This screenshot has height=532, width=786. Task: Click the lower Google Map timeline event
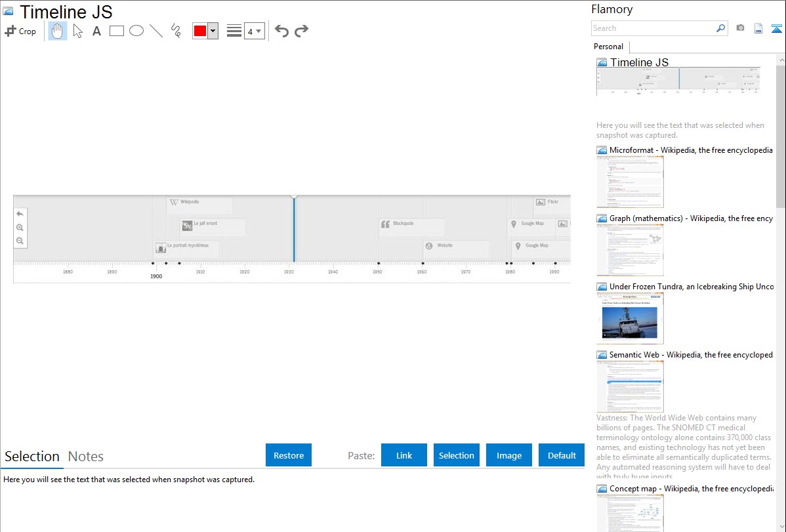click(541, 249)
